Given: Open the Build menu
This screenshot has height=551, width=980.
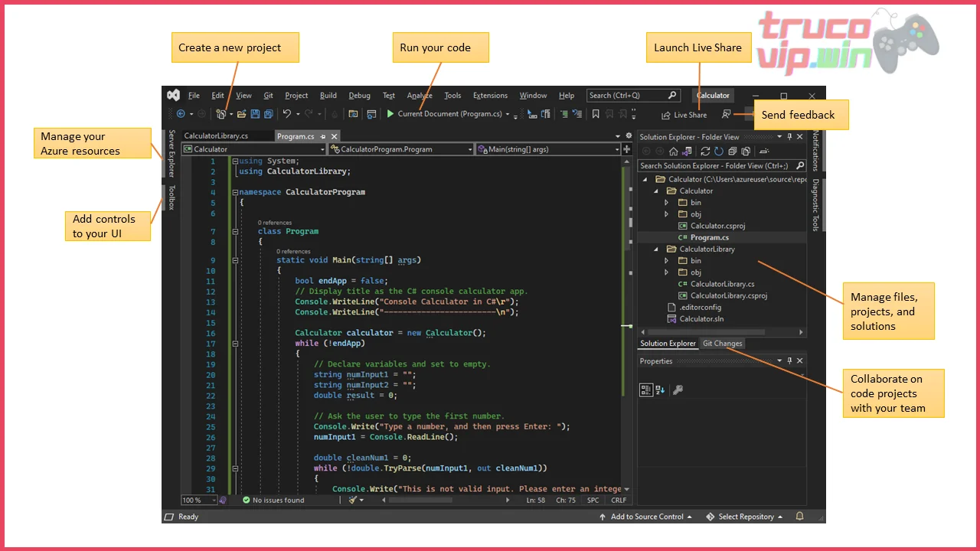Looking at the screenshot, I should click(328, 96).
